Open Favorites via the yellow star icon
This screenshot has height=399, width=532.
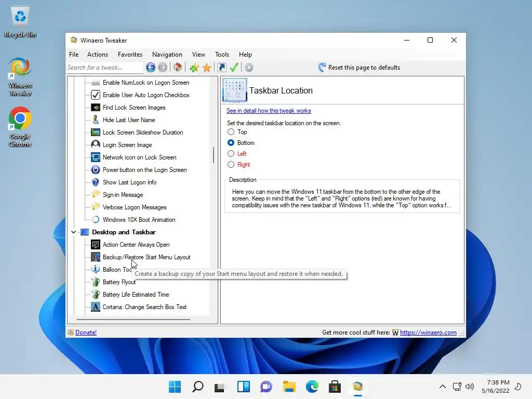point(207,68)
